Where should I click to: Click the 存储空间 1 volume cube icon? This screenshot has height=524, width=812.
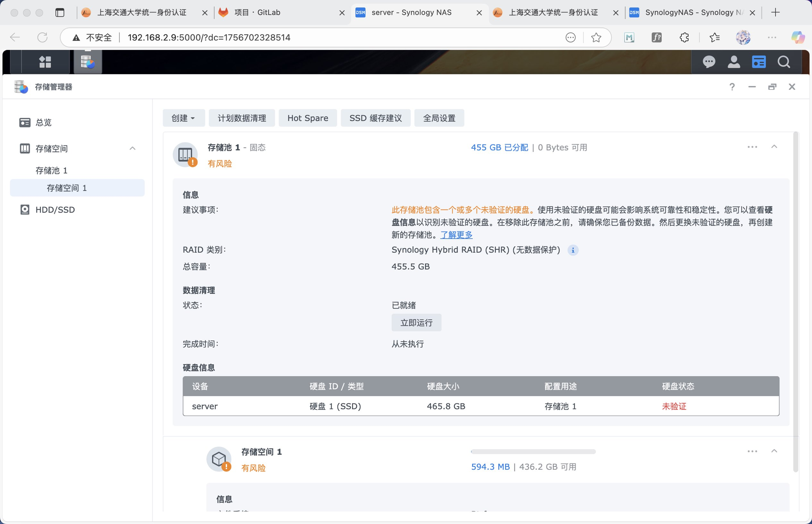pos(219,459)
